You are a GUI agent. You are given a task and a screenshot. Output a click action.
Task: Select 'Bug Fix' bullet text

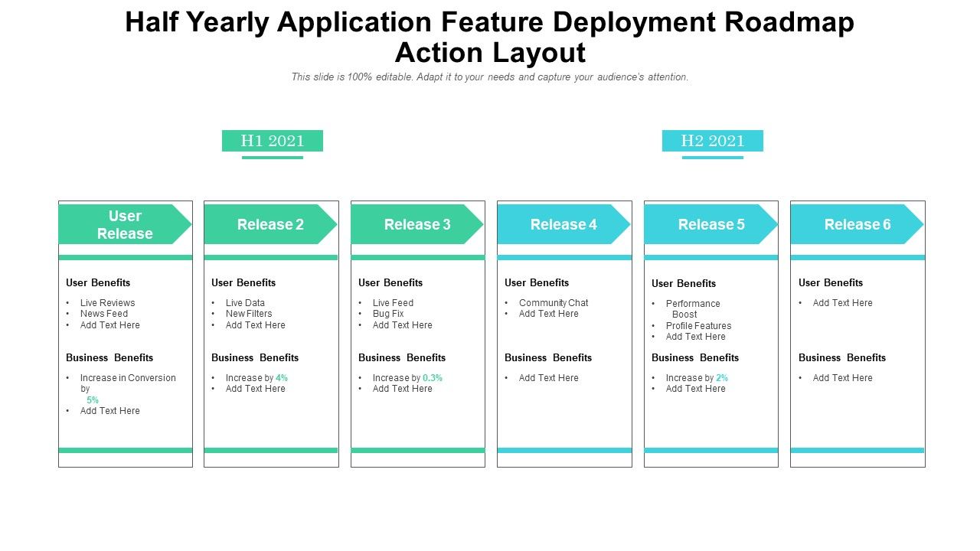pos(388,314)
